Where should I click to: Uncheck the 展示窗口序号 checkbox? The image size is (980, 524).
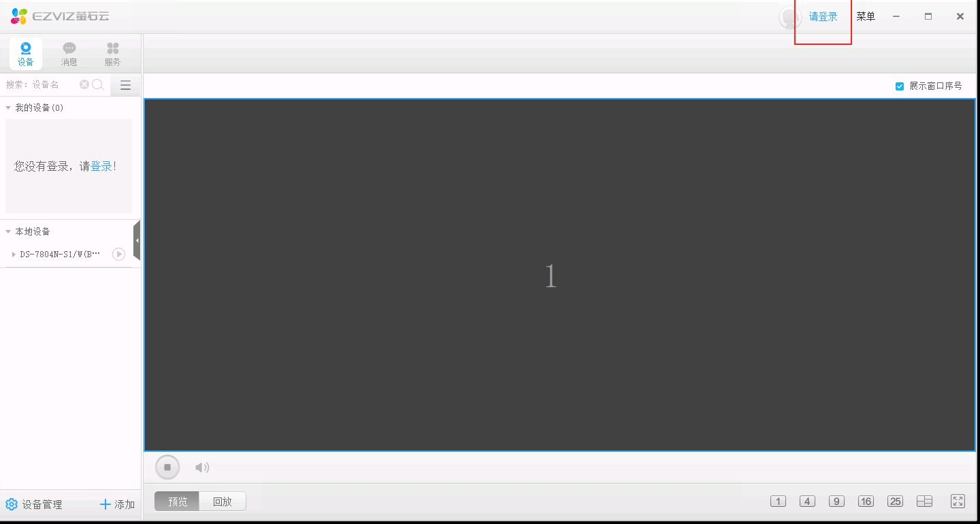tap(900, 86)
